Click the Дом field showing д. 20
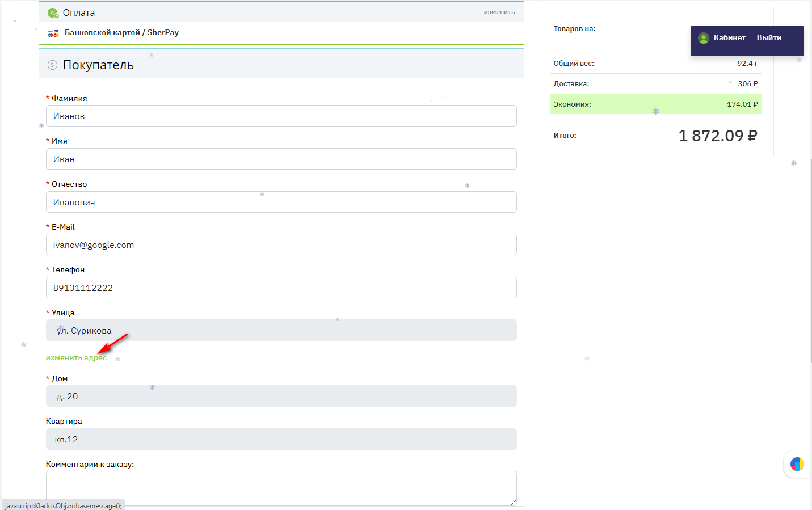 tap(281, 396)
